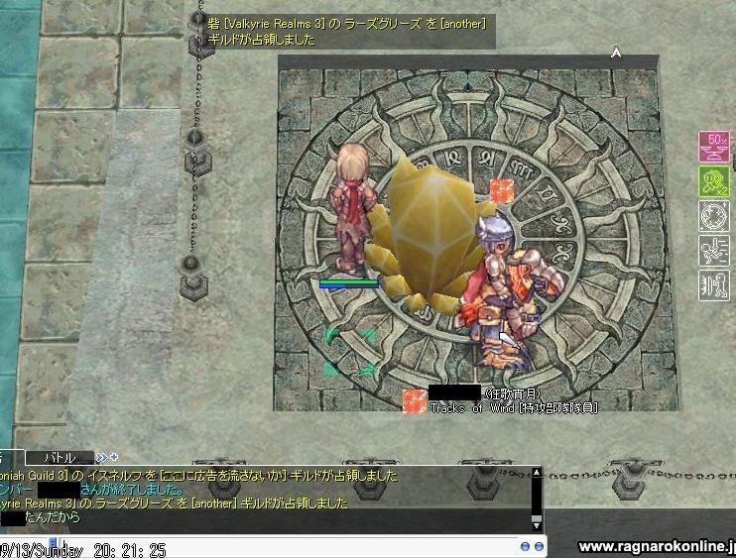Click the chat log scroll-up arrow
The width and height of the screenshot is (736, 560).
(537, 473)
